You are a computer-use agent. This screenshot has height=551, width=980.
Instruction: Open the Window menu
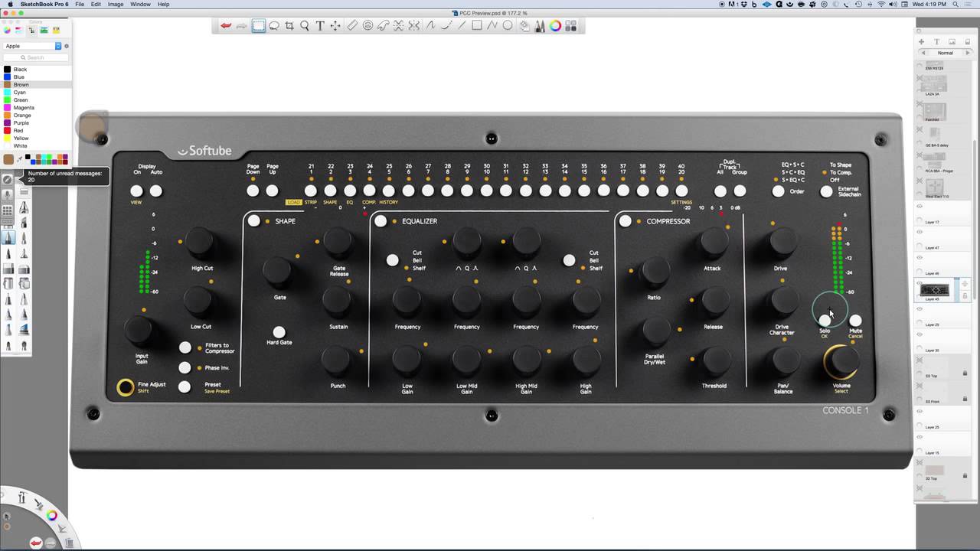[x=140, y=4]
